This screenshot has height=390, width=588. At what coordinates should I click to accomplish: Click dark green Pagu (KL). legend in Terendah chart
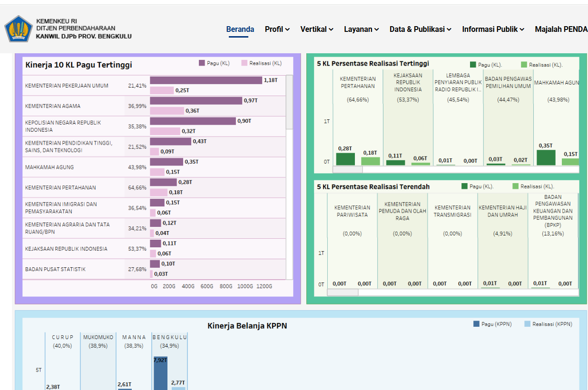[464, 186]
